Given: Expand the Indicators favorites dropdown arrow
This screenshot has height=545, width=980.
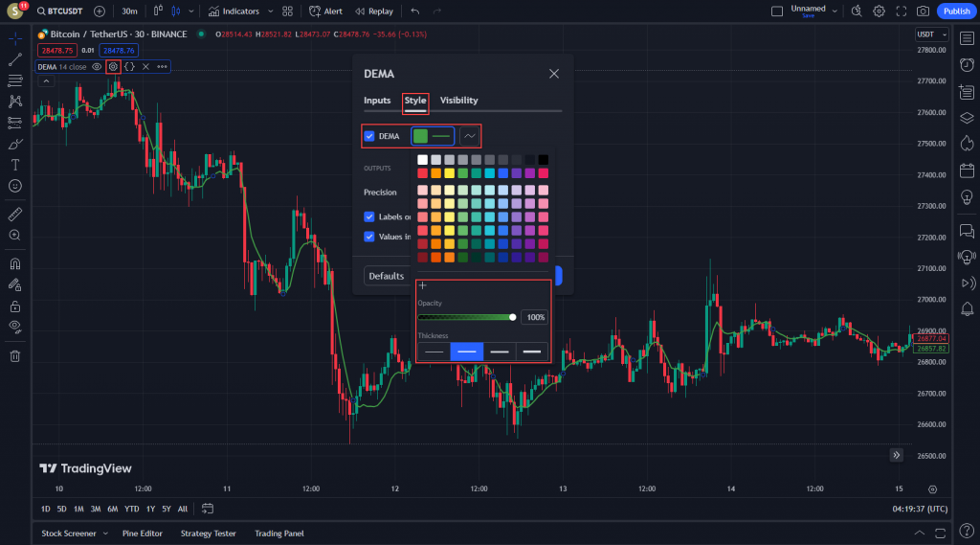Looking at the screenshot, I should tap(270, 11).
